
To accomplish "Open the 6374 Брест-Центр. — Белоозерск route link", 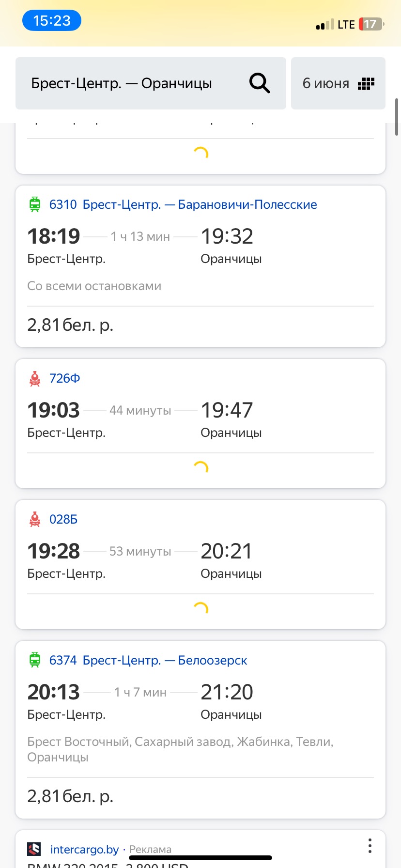I will coord(148,660).
